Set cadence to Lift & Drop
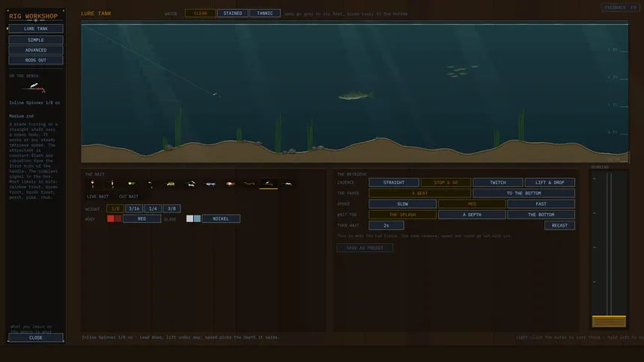The width and height of the screenshot is (644, 362). [550, 182]
